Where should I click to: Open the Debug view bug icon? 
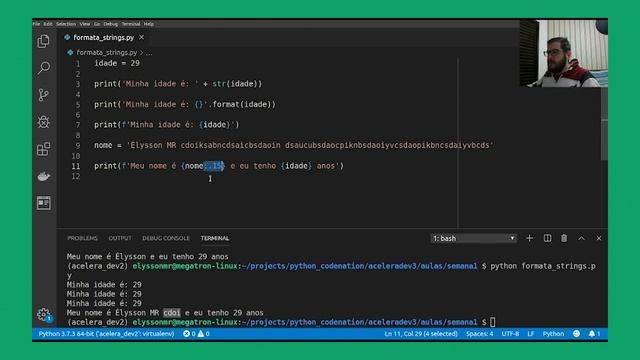pos(44,122)
